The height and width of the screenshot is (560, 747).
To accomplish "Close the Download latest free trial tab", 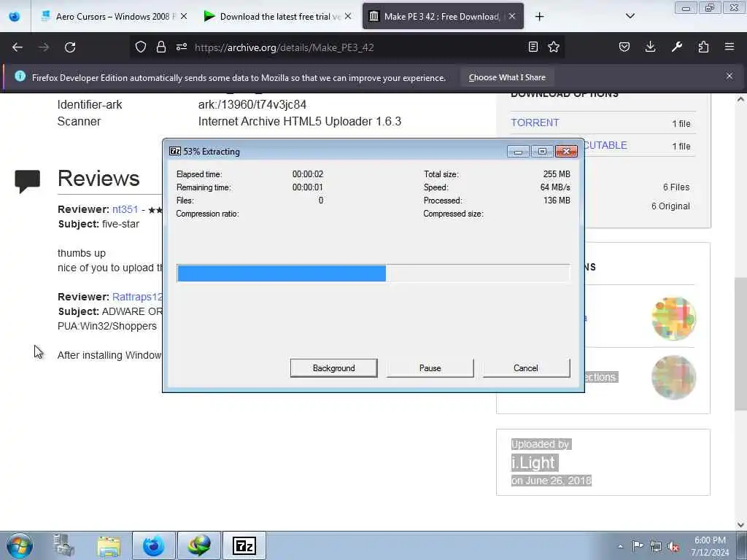I will [348, 16].
